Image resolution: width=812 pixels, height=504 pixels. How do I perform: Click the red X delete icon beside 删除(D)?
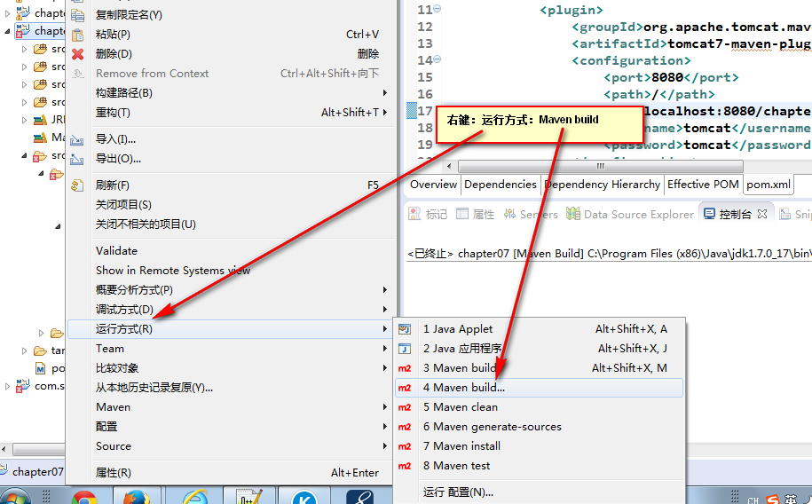coord(78,54)
